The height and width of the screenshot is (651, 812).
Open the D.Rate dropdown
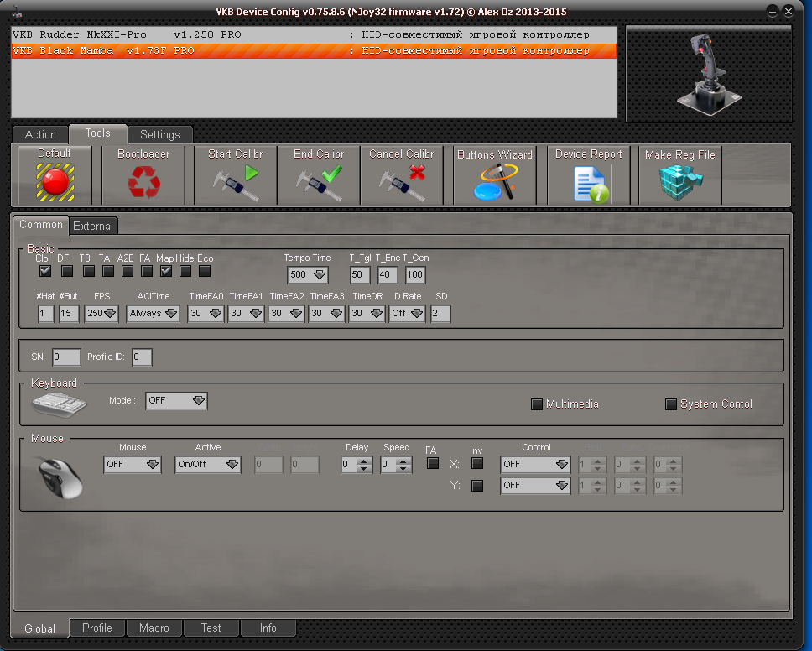pos(408,313)
